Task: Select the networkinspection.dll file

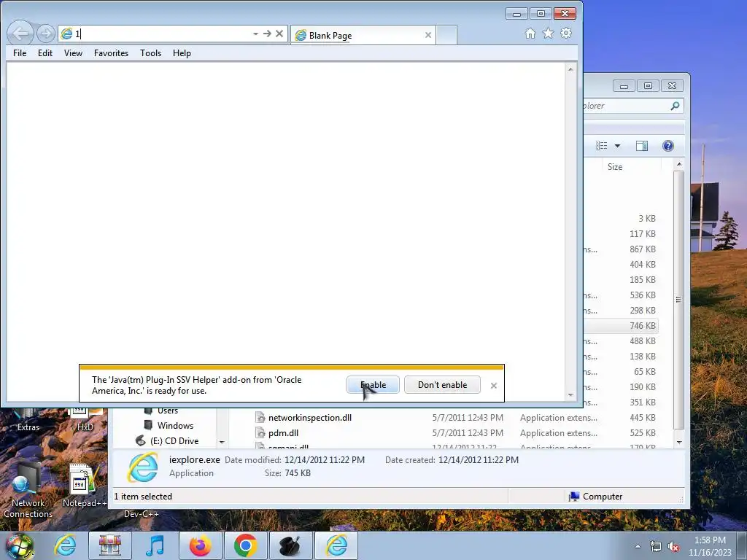Action: pos(309,418)
